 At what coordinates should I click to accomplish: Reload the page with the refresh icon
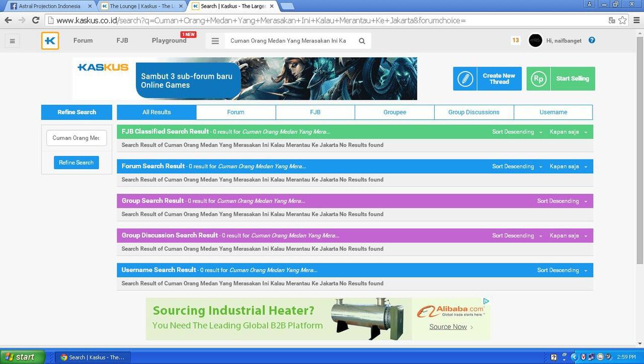(x=36, y=20)
